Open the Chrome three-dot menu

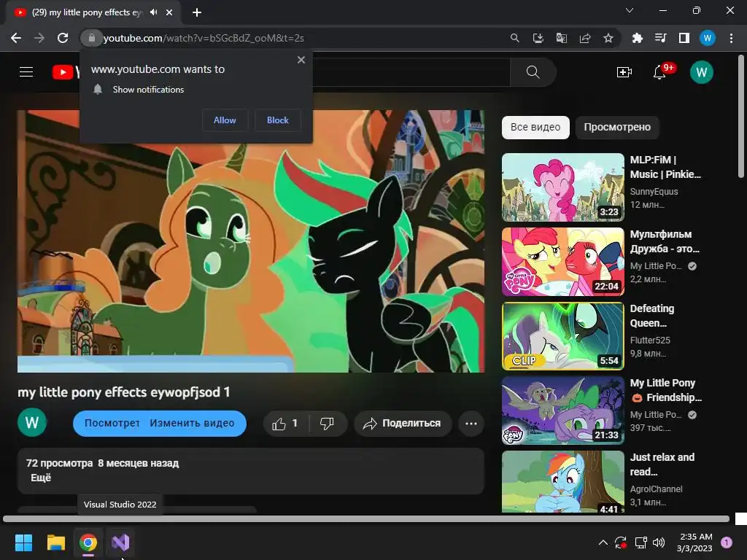pyautogui.click(x=731, y=38)
